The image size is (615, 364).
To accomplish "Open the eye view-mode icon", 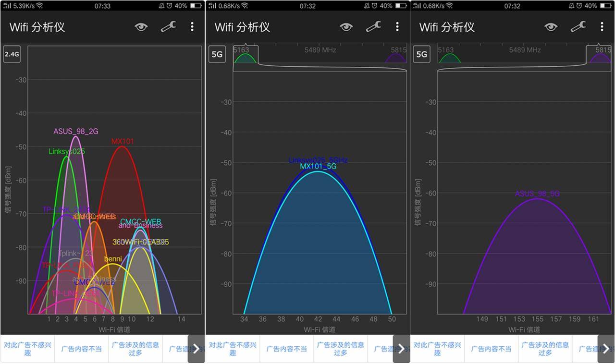I will pos(140,27).
